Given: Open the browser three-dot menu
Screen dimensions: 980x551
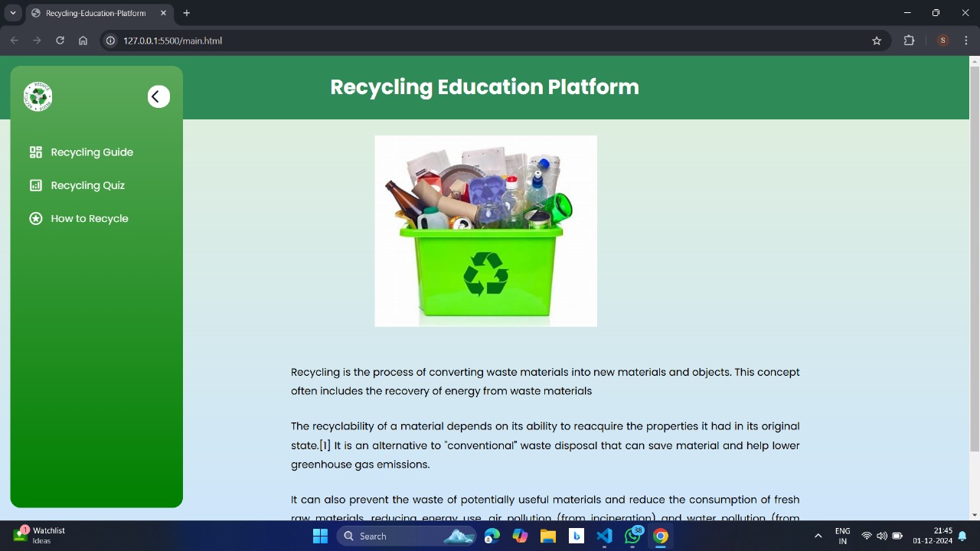Looking at the screenshot, I should (965, 41).
